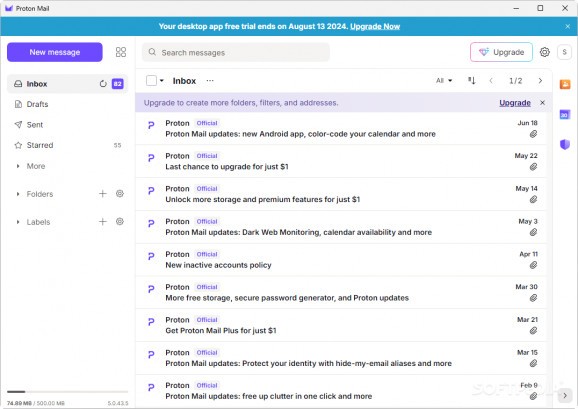
Task: Click the Starred star icon in sidebar
Action: pos(18,145)
